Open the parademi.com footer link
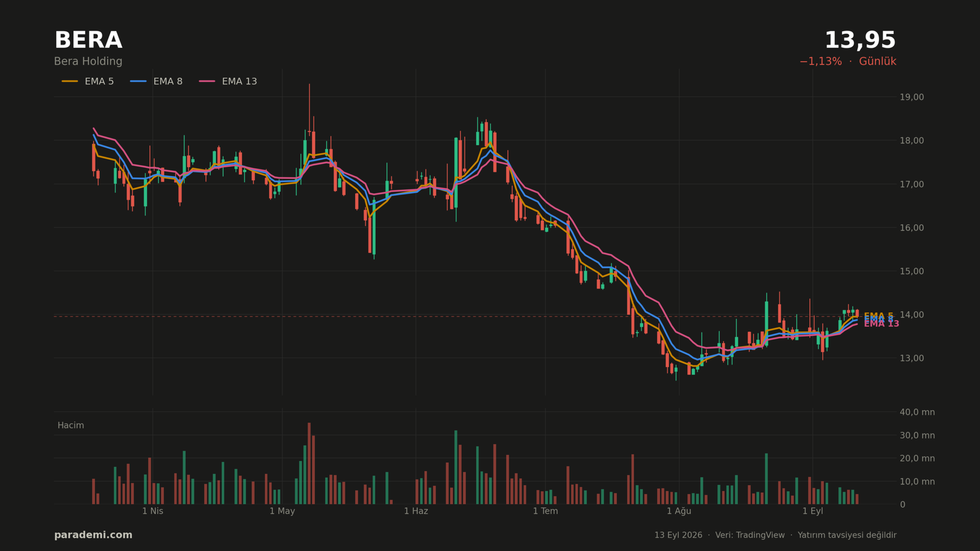 tap(93, 535)
